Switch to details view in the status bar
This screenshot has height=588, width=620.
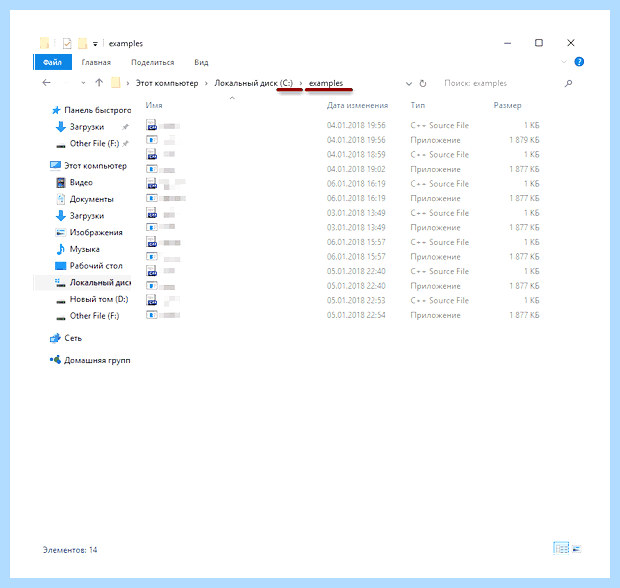[x=561, y=548]
